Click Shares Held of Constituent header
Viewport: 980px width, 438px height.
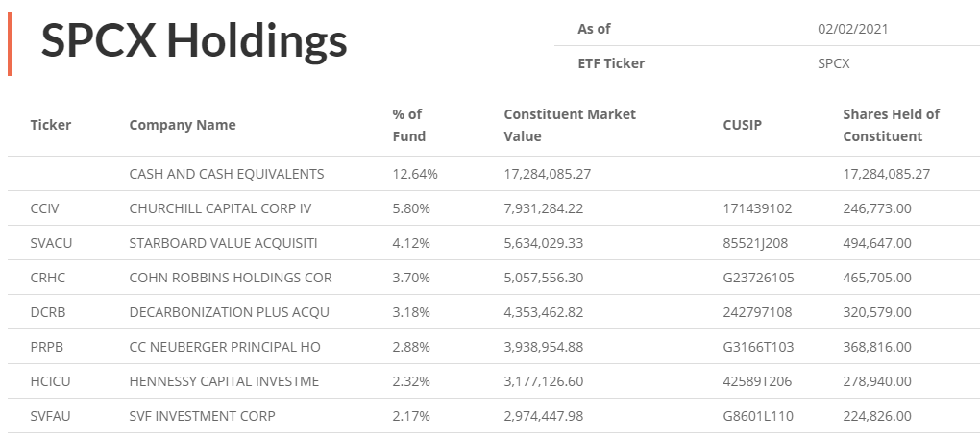[x=892, y=125]
